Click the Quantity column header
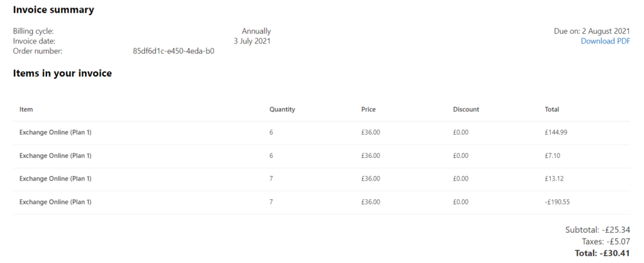Screen dimensions: 644x263 click(282, 109)
